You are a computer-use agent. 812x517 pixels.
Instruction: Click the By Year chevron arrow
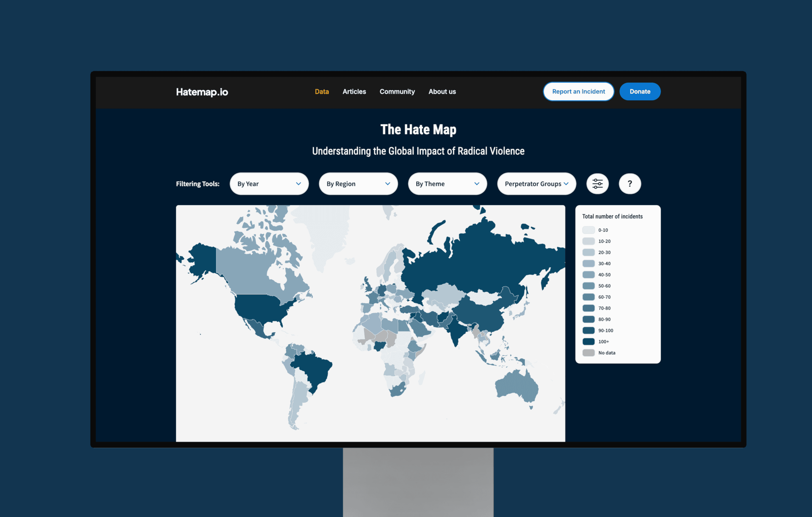(x=298, y=184)
